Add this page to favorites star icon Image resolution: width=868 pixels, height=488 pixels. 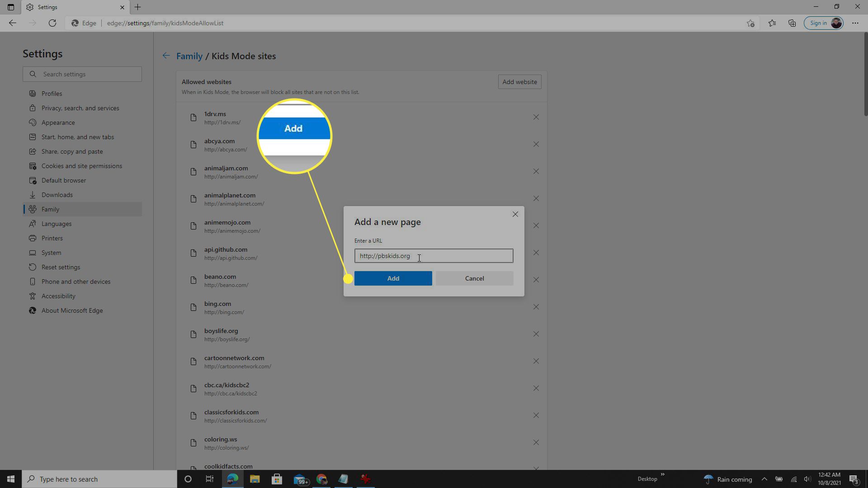point(750,23)
